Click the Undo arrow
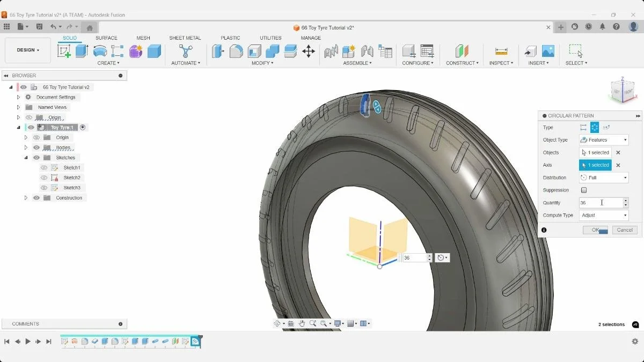The image size is (644, 362). pyautogui.click(x=53, y=27)
